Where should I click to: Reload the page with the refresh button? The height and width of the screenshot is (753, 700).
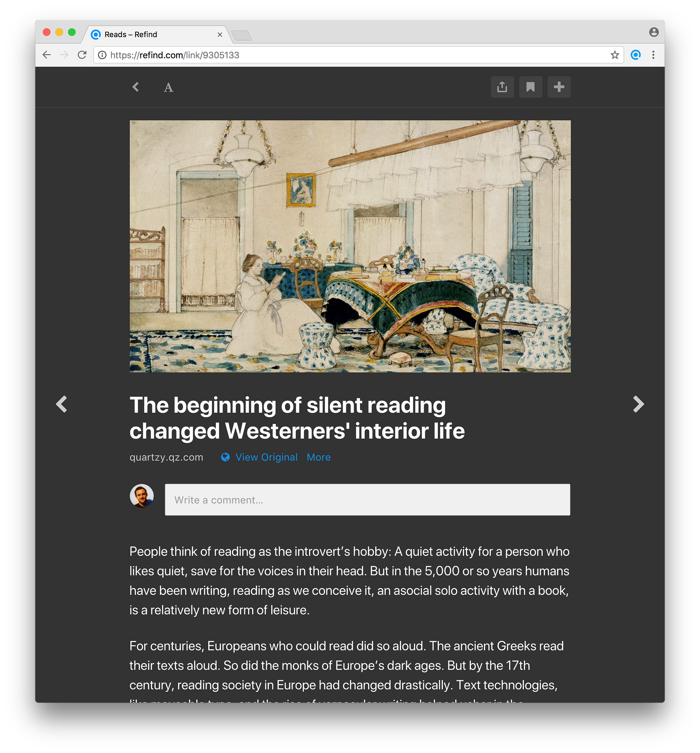pyautogui.click(x=82, y=55)
